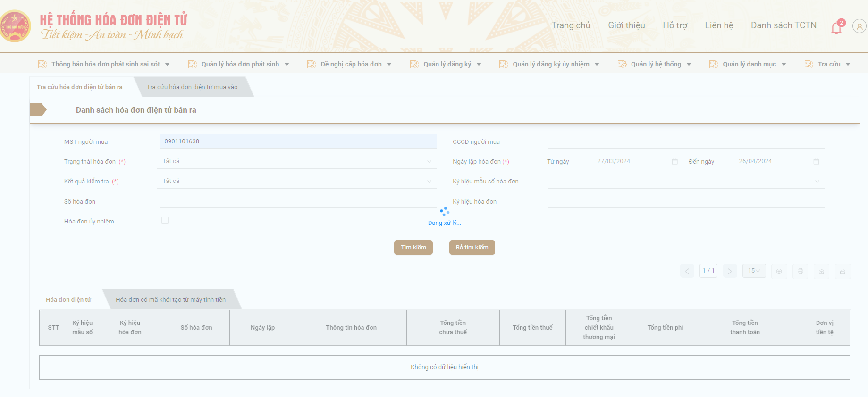The image size is (868, 397).
Task: Click the tax authority logo
Action: (x=15, y=26)
